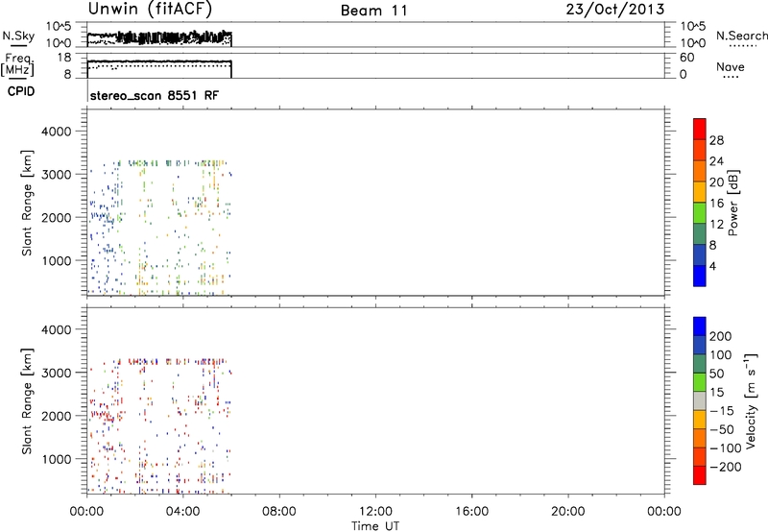The width and height of the screenshot is (768, 532).
Task: Pick the blue top segment of velocity colorbar
Action: (x=700, y=326)
